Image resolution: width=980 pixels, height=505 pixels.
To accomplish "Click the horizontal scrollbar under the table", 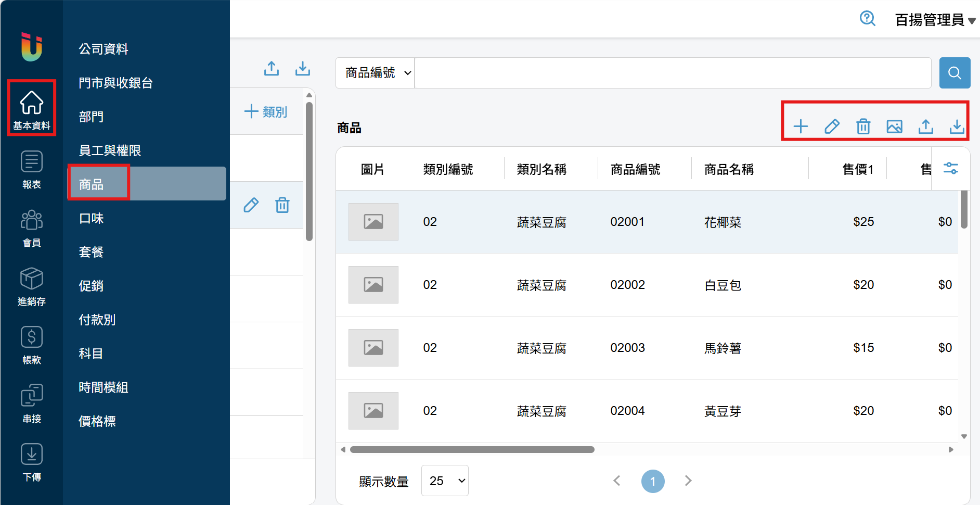I will (472, 449).
